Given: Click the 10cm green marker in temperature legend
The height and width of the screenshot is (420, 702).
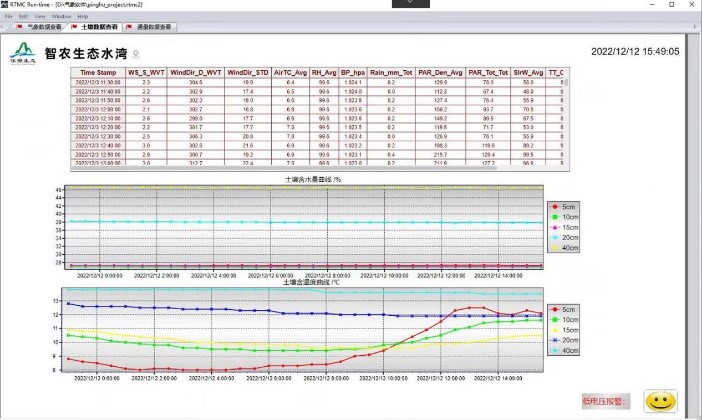Looking at the screenshot, I should click(x=555, y=320).
